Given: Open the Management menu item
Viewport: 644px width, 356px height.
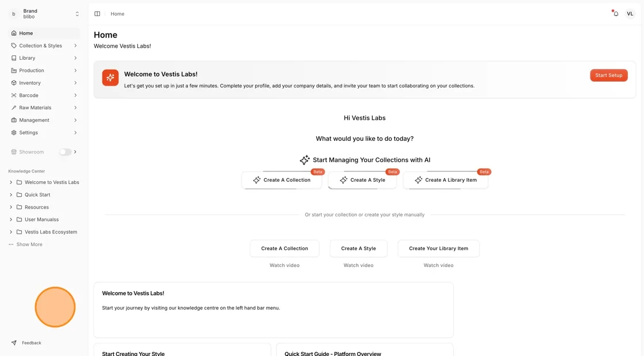Looking at the screenshot, I should tap(44, 120).
